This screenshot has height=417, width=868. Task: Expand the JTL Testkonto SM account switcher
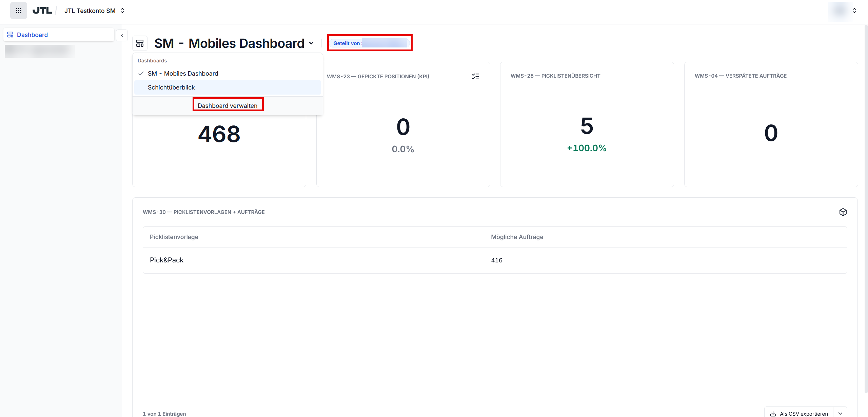click(x=95, y=11)
